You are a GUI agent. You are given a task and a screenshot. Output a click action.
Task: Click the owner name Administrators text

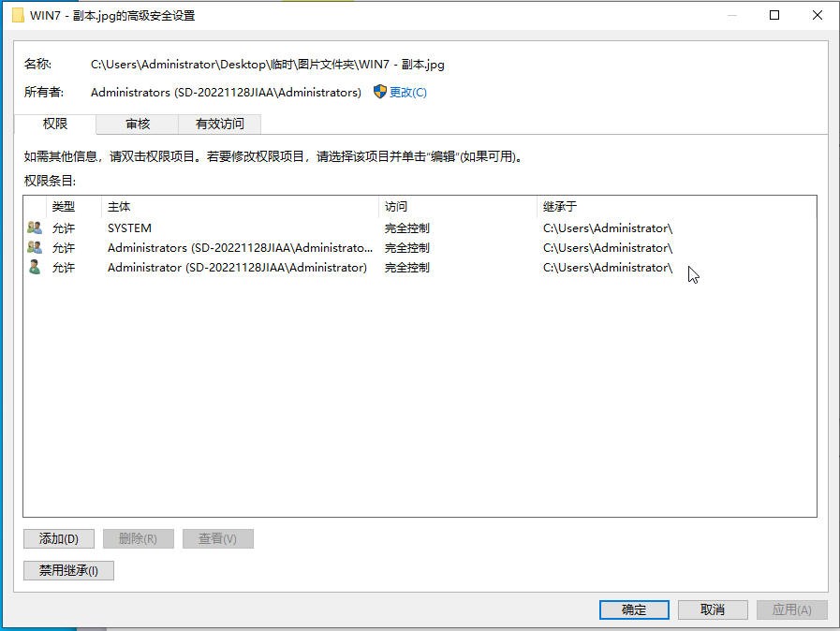226,92
